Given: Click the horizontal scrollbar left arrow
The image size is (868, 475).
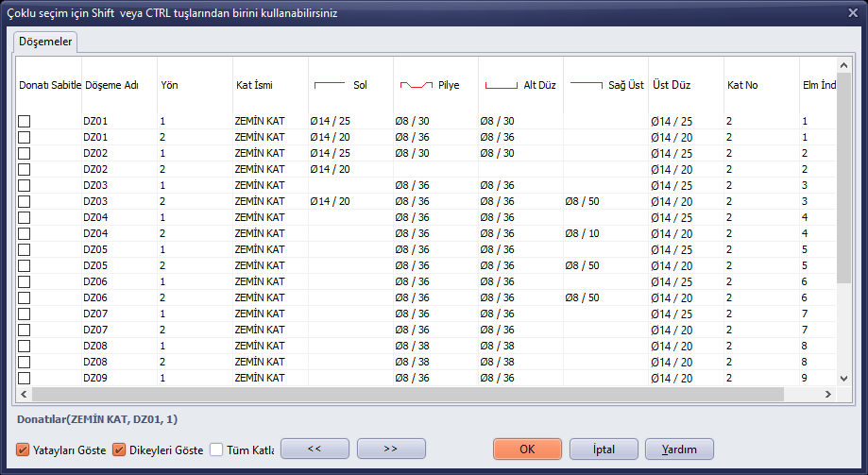Looking at the screenshot, I should [24, 394].
